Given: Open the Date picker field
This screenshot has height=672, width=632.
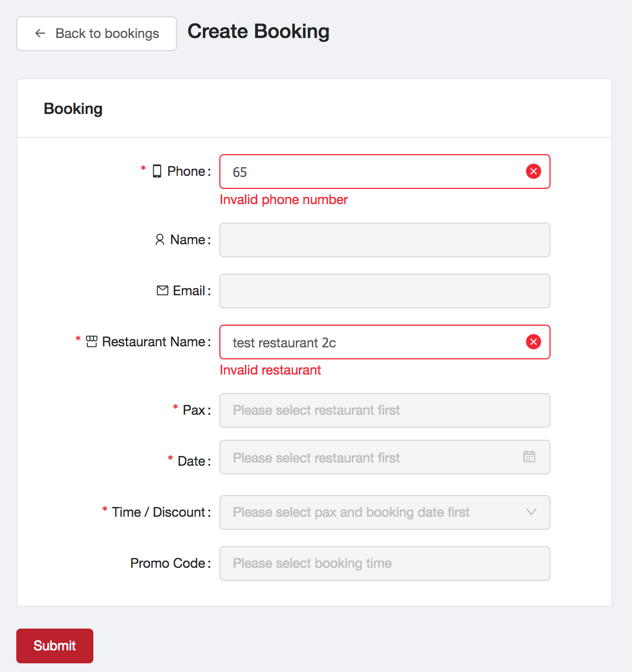Looking at the screenshot, I should pyautogui.click(x=385, y=457).
